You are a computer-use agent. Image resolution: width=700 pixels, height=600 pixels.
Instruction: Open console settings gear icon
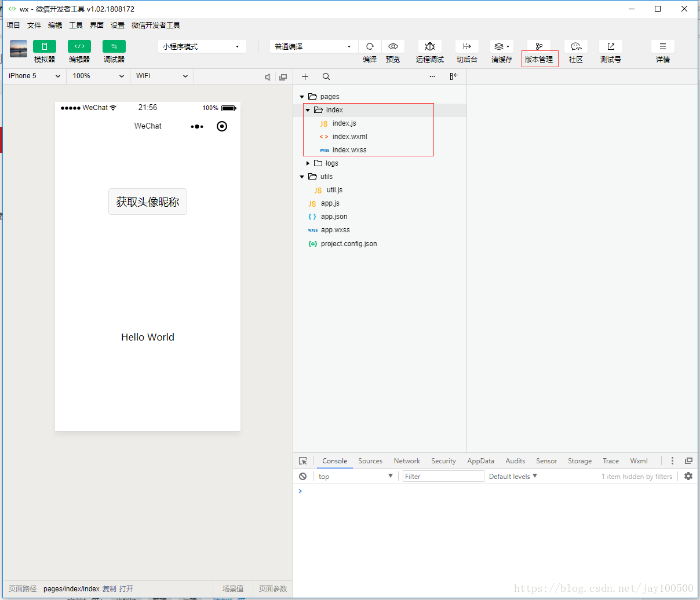[688, 476]
